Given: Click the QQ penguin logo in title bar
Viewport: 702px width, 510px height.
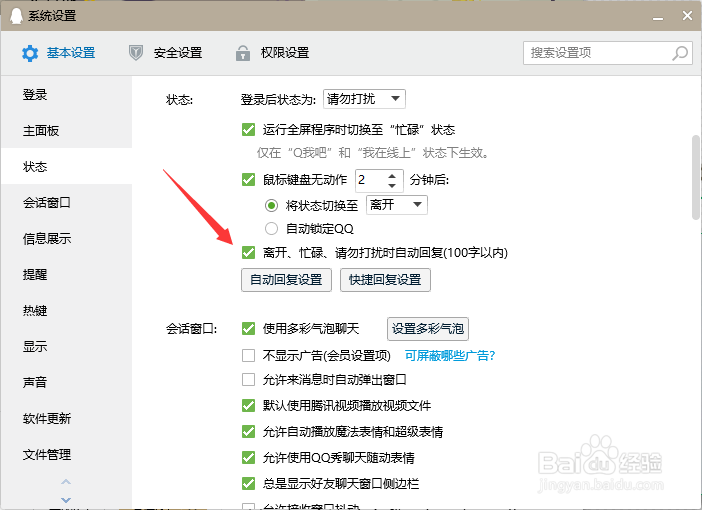Looking at the screenshot, I should pos(16,16).
